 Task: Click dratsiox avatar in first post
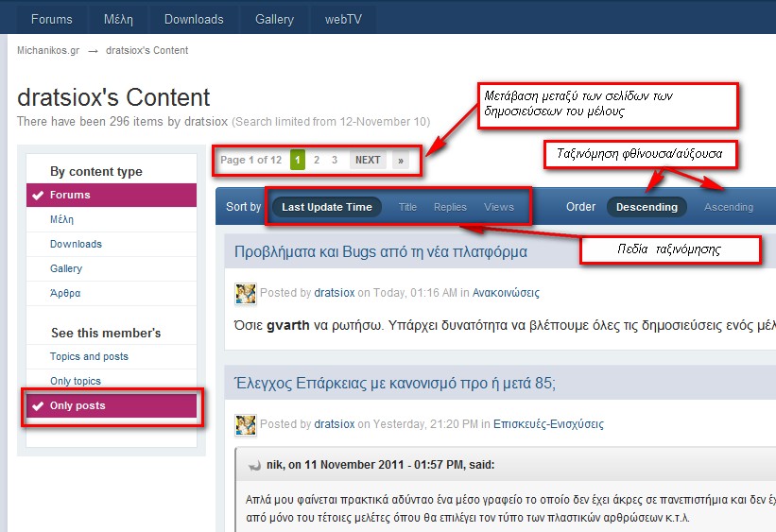(246, 294)
